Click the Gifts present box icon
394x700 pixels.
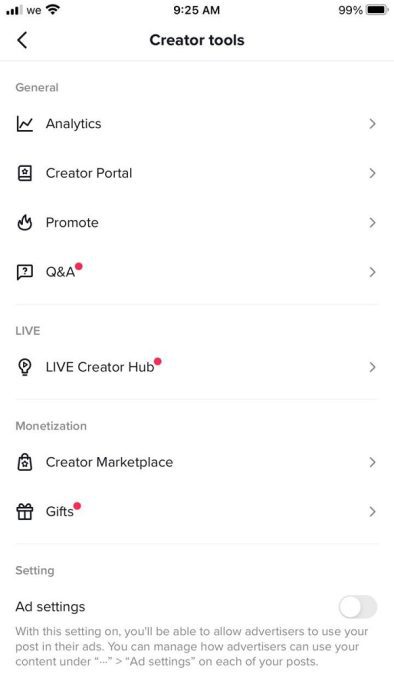tap(25, 512)
